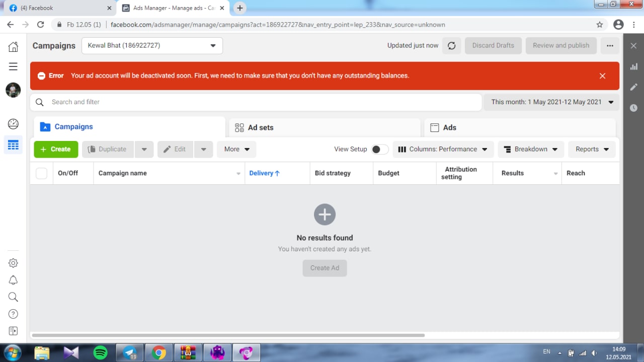The width and height of the screenshot is (644, 362).
Task: Toggle the sidebar collapse panel icon
Action: point(13,331)
